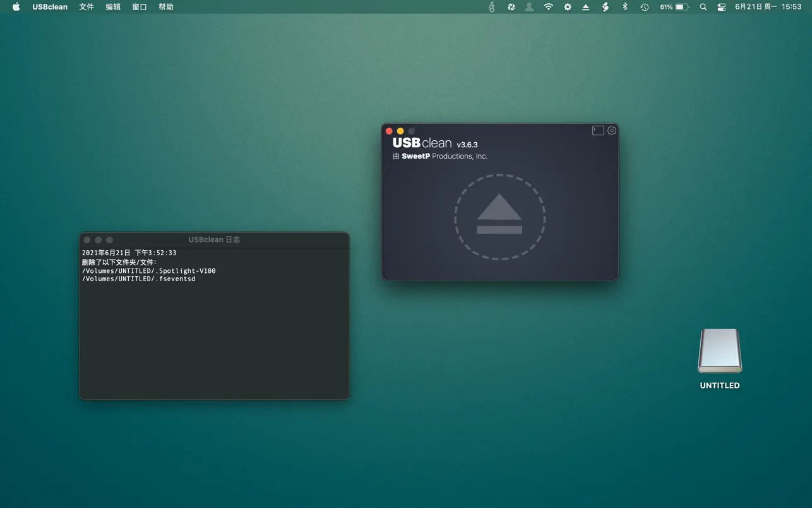Click the log timestamp 2021年6月21日 下午3:52:33
The image size is (812, 508).
click(x=129, y=253)
